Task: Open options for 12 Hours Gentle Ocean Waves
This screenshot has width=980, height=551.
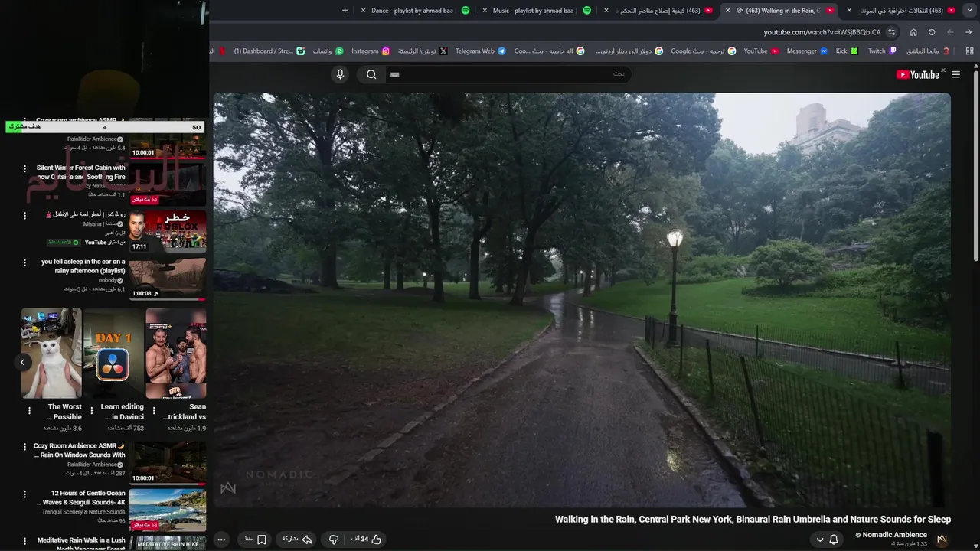Action: pyautogui.click(x=24, y=494)
